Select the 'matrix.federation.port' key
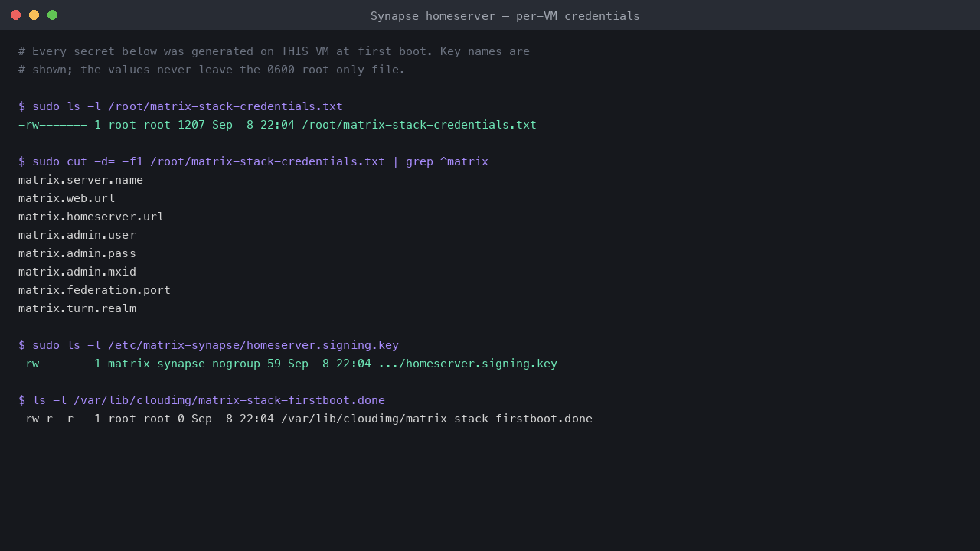Image resolution: width=980 pixels, height=551 pixels. pos(94,290)
